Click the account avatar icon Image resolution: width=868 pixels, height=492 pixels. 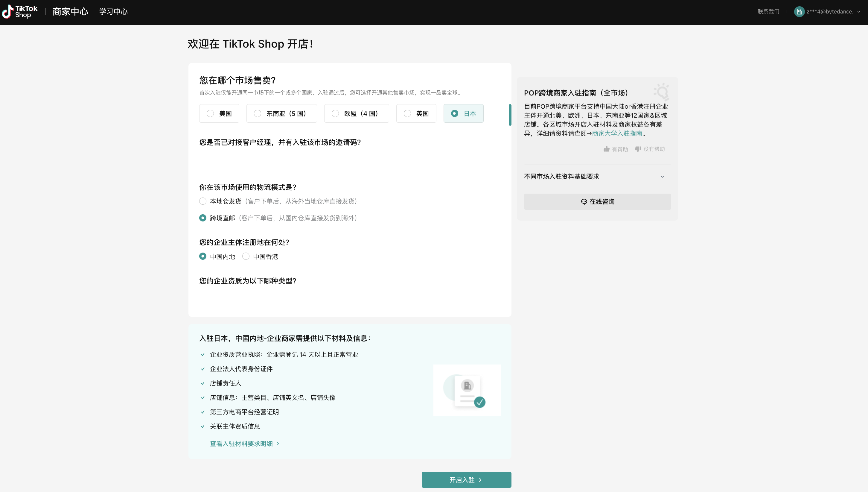[799, 11]
